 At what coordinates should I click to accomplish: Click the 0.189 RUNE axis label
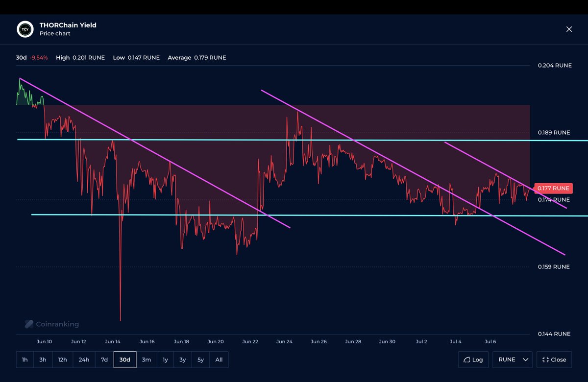(x=554, y=132)
